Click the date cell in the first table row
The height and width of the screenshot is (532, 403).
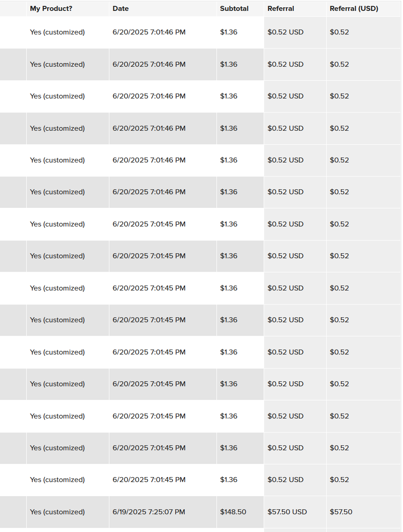(149, 32)
